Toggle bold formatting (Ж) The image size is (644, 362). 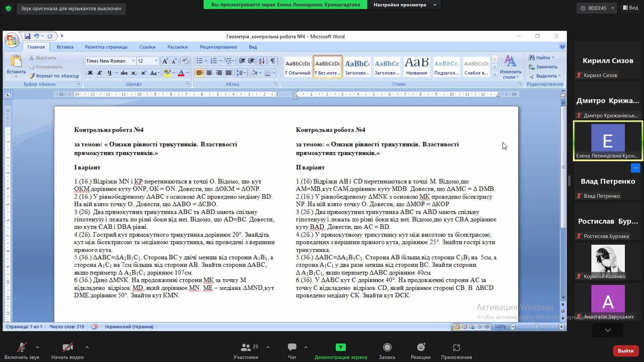click(90, 73)
